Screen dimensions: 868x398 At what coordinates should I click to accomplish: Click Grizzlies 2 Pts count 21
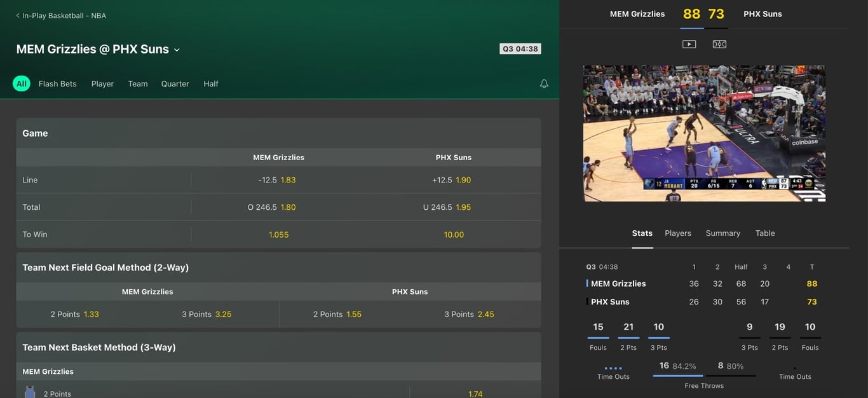pyautogui.click(x=628, y=327)
